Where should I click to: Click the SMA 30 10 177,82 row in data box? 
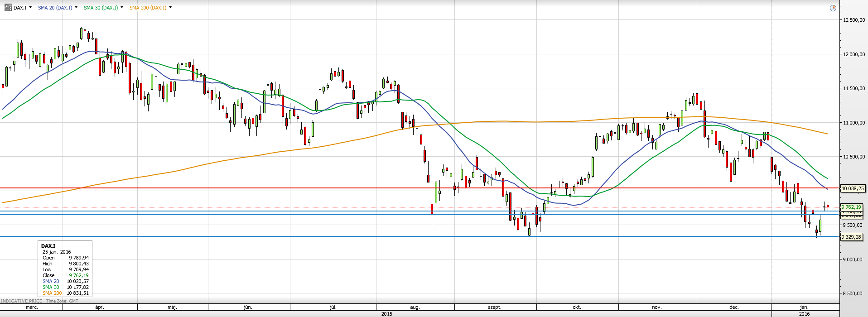tap(65, 287)
